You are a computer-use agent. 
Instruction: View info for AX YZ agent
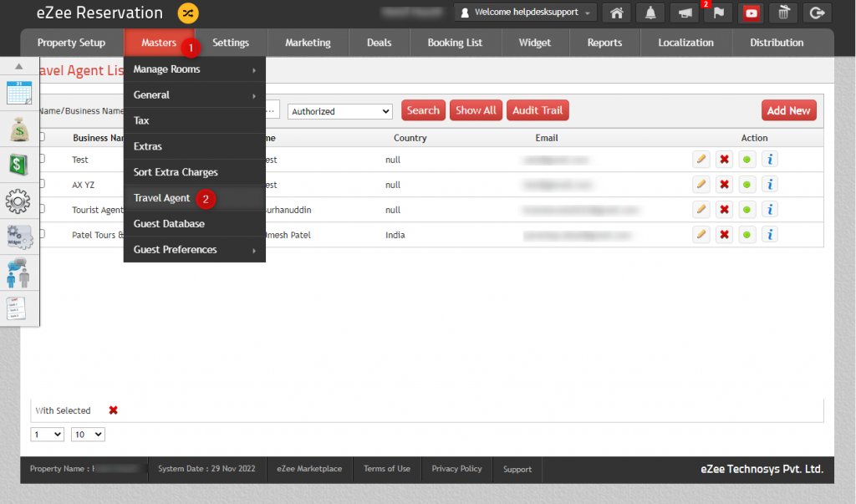point(770,185)
